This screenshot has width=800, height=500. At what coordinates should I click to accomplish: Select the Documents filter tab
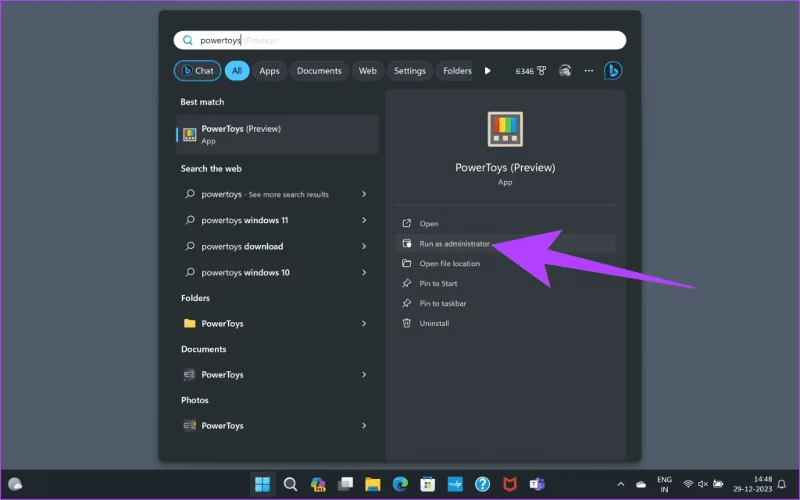(319, 71)
